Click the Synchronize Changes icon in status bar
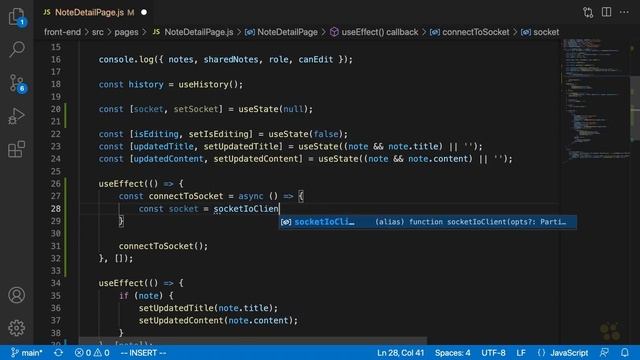Viewport: 640px width, 360px height. [58, 353]
